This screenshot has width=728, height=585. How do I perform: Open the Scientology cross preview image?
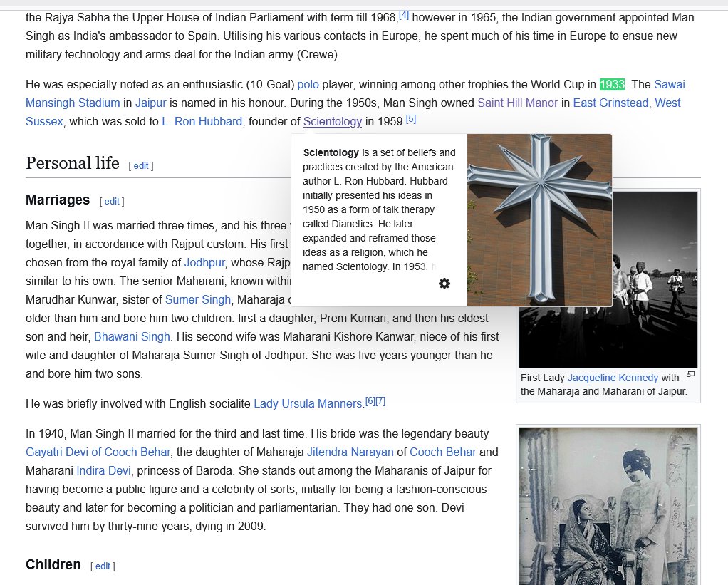click(539, 220)
